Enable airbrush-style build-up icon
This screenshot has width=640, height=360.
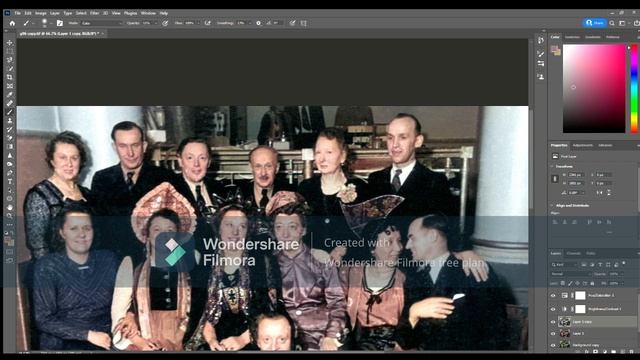[x=207, y=23]
